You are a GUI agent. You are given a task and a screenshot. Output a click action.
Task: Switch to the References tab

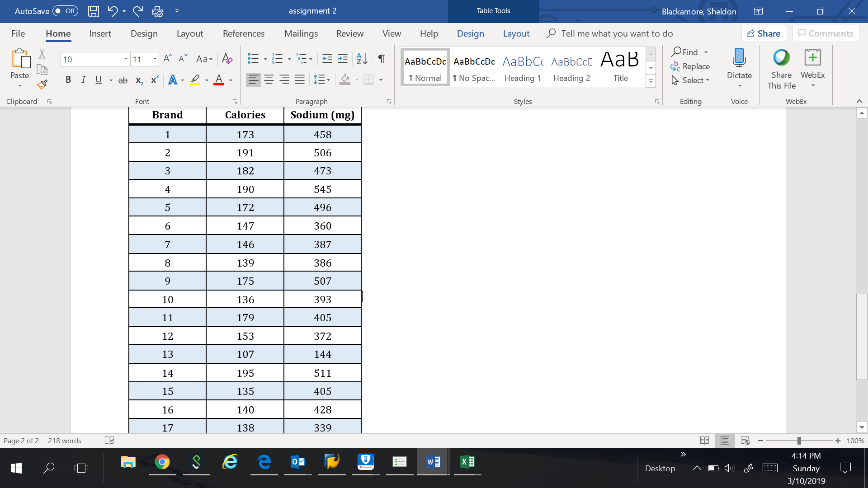coord(243,33)
